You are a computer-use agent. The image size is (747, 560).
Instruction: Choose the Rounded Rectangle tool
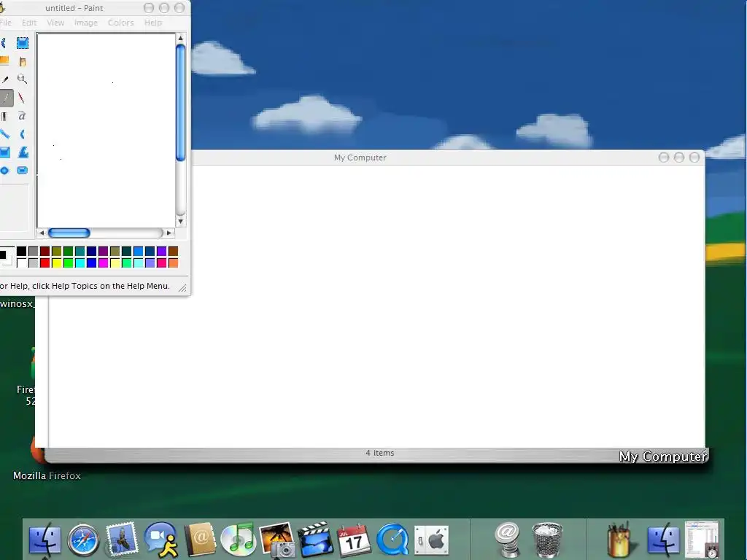point(23,171)
